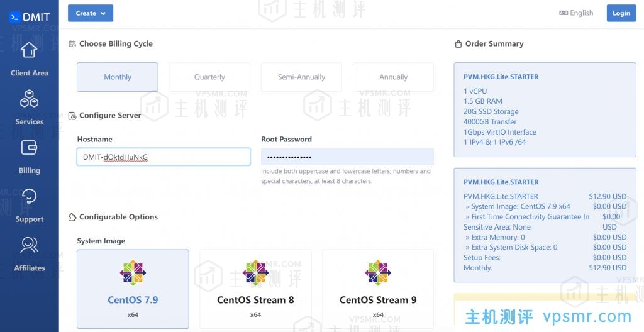This screenshot has width=644, height=332.
Task: Click the Configurable Options puzzle icon
Action: (x=72, y=217)
